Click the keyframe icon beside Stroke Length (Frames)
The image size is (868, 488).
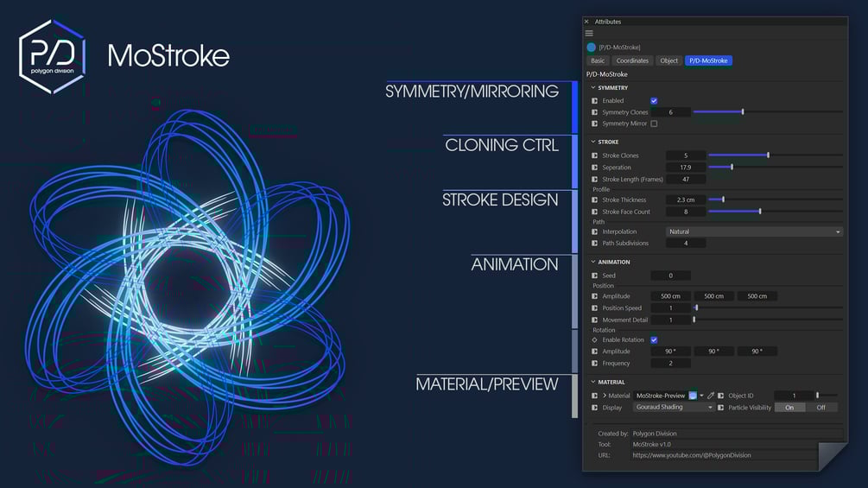[x=594, y=180]
